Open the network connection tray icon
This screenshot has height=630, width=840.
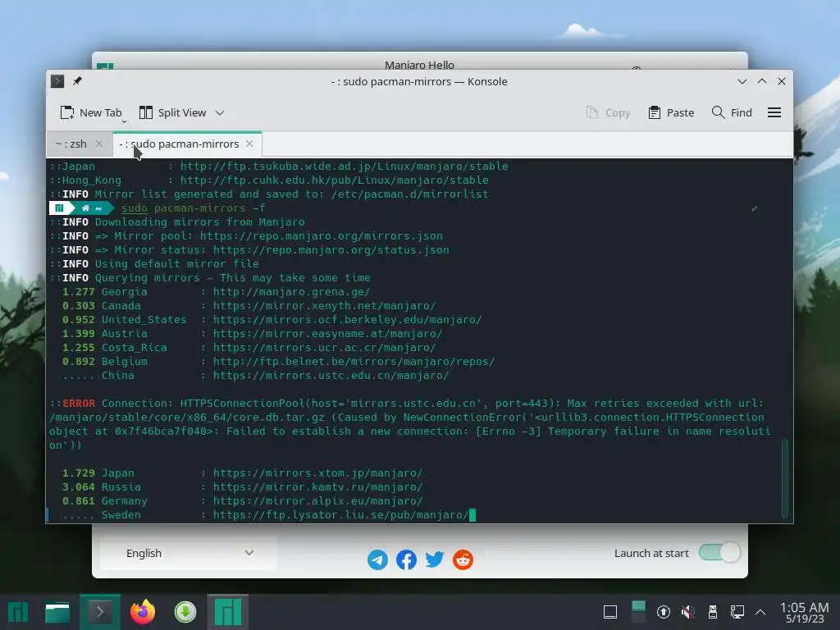[737, 612]
